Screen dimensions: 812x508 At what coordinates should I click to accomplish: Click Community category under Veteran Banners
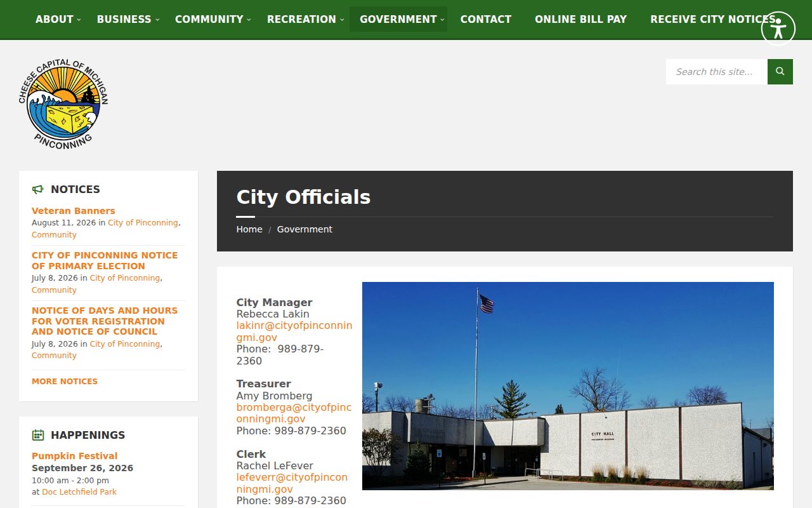pos(54,235)
